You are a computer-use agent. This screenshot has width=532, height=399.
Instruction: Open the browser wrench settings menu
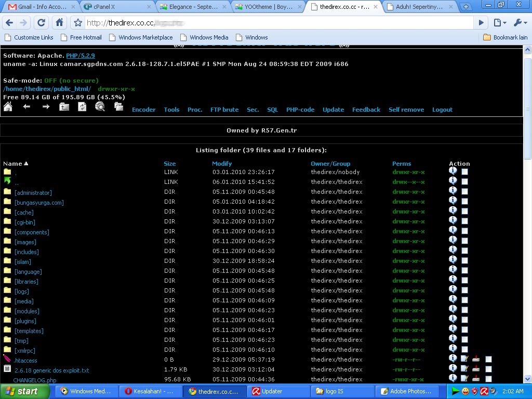tap(520, 23)
